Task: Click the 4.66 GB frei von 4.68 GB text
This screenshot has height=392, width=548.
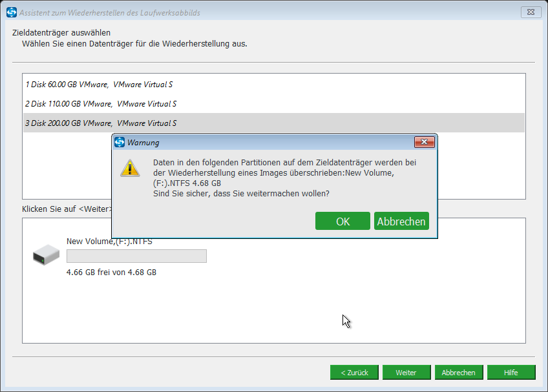Action: (111, 273)
